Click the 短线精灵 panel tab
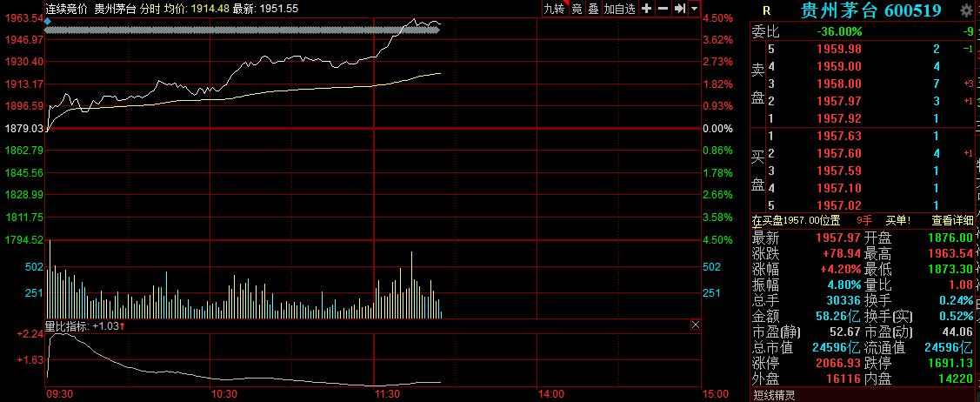The width and height of the screenshot is (980, 402). click(774, 395)
